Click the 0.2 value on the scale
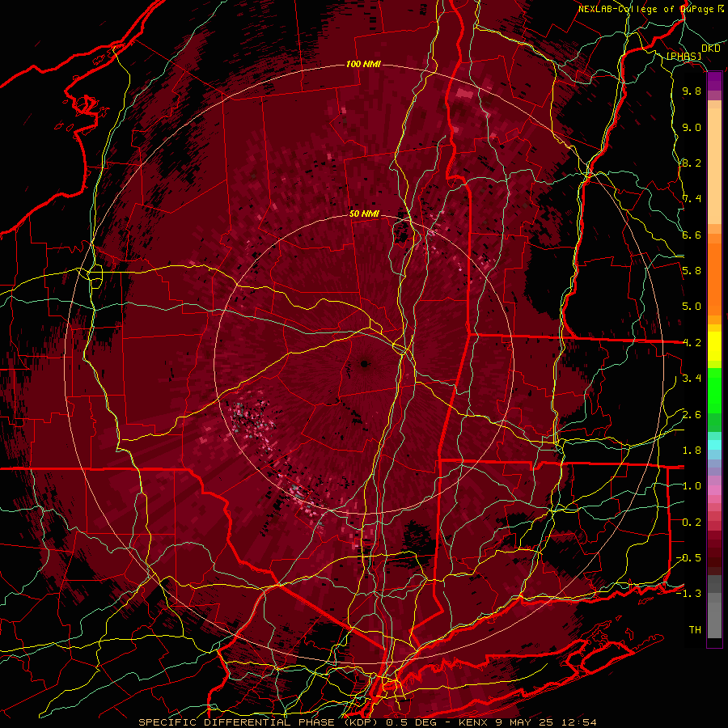The image size is (728, 728). tap(692, 523)
